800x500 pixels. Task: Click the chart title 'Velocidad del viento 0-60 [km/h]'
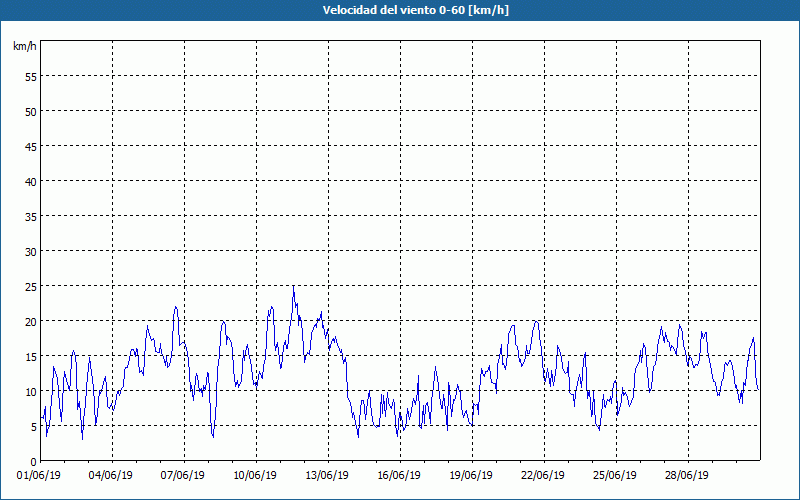[x=415, y=10]
